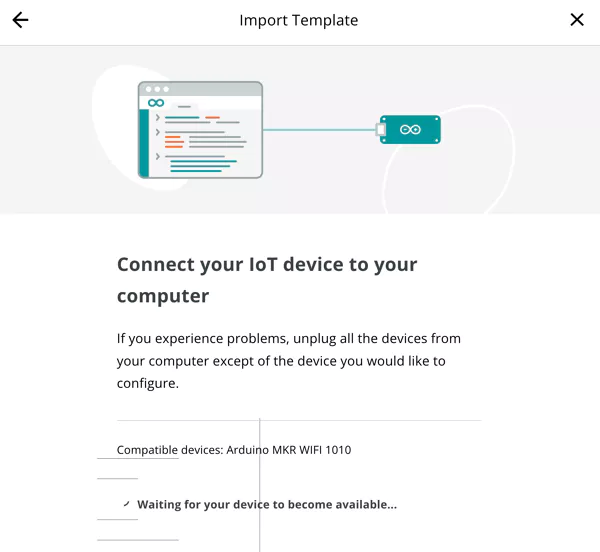Screen dimensions: 600x552
Task: Click the orange code lines in illustration
Action: (174, 142)
